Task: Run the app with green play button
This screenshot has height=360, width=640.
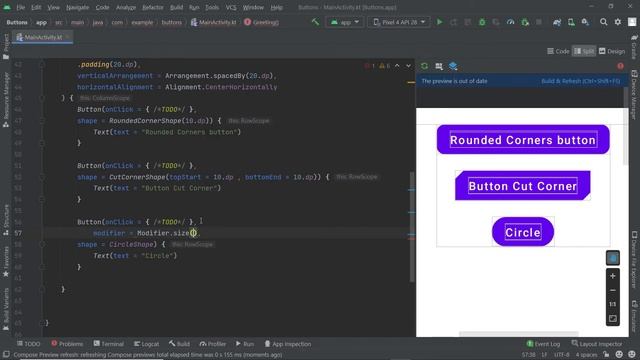Action: (440, 22)
